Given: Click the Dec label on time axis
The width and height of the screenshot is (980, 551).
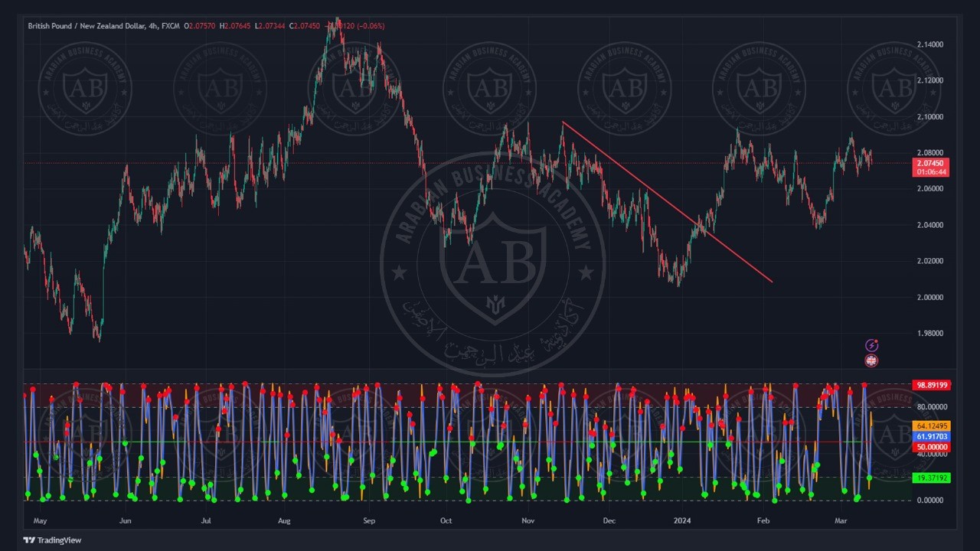Looking at the screenshot, I should pyautogui.click(x=609, y=521).
